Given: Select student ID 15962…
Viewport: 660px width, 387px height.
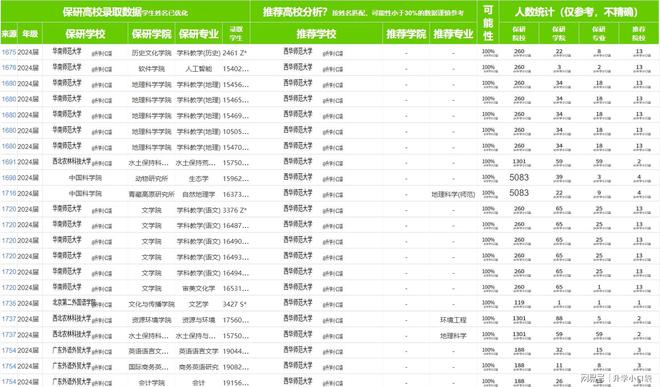Looking at the screenshot, I should [x=236, y=179].
